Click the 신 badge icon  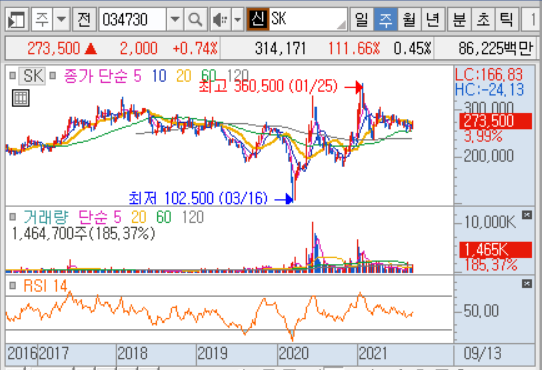click(x=258, y=19)
